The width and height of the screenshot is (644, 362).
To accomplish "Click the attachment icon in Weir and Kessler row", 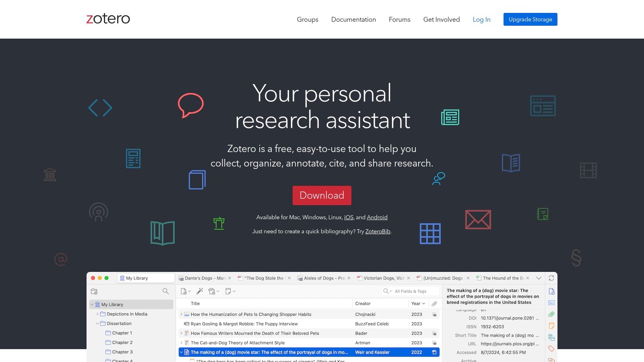I will [x=434, y=352].
